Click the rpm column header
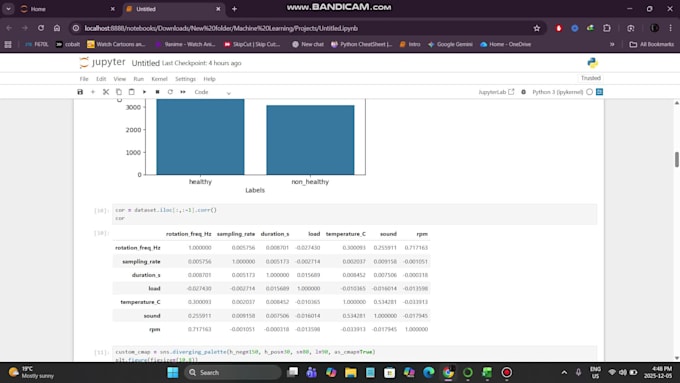This screenshot has width=680, height=383. (x=422, y=234)
